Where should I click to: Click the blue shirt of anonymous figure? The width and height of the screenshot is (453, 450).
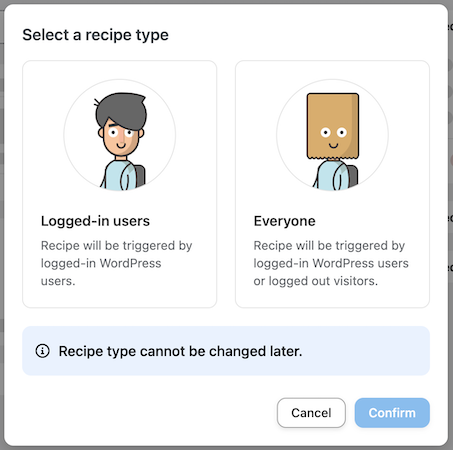(x=331, y=176)
